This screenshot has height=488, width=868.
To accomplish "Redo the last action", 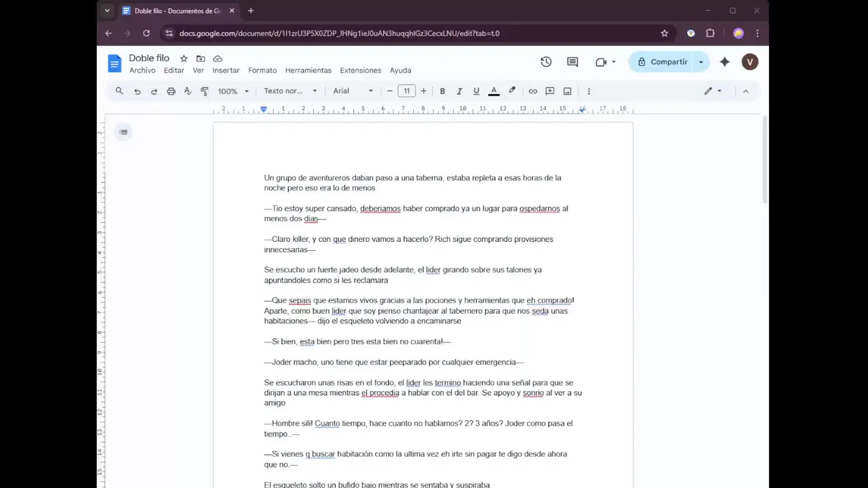I will [x=154, y=91].
